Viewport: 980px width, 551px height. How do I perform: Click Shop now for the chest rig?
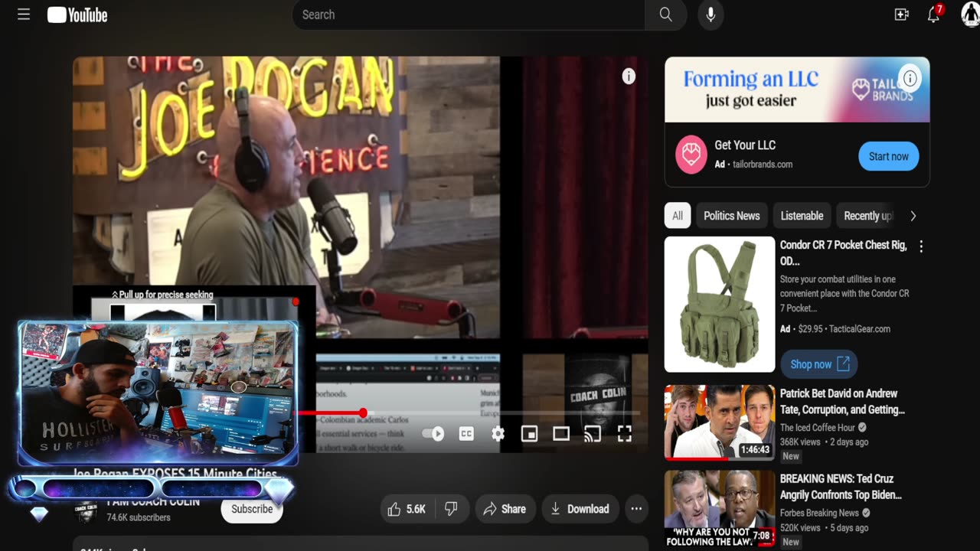point(818,364)
